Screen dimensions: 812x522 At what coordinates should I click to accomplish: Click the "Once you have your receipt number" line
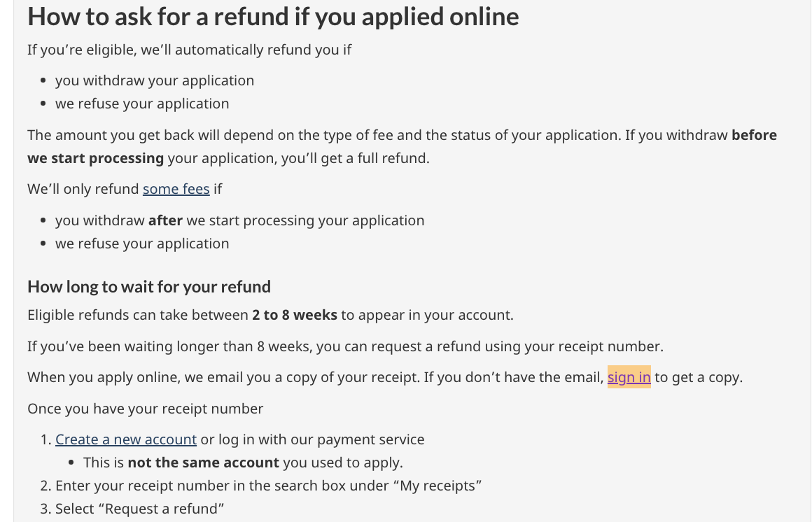click(146, 409)
